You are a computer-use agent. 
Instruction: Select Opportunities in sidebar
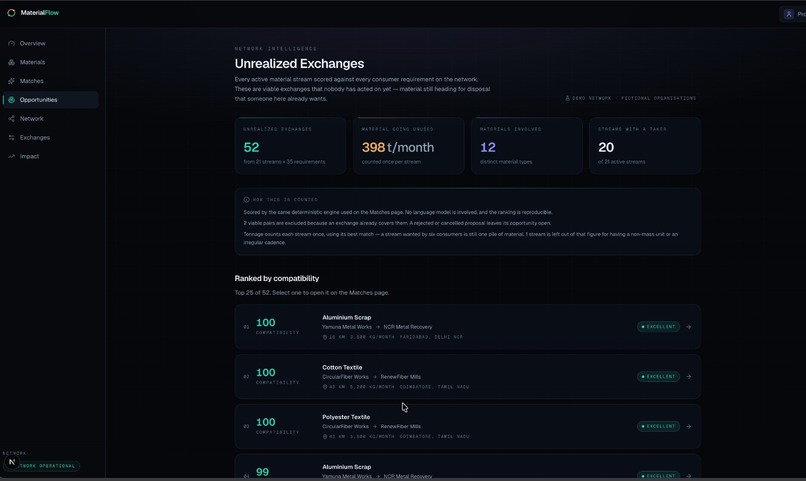click(50, 100)
